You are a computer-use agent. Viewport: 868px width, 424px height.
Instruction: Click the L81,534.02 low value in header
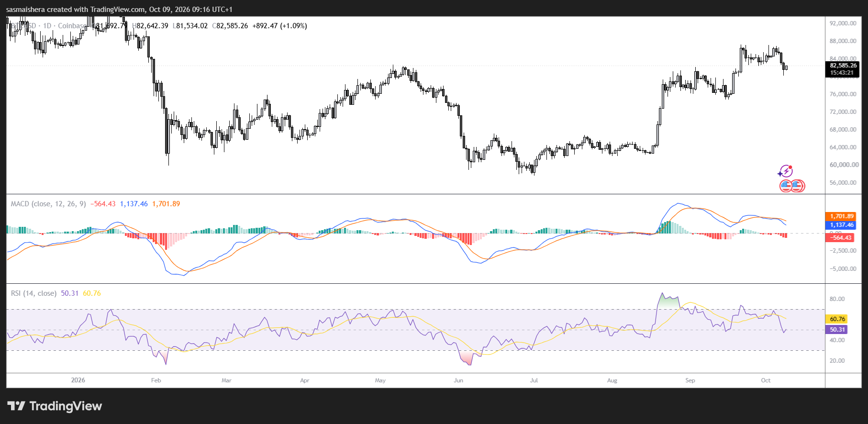pos(190,26)
